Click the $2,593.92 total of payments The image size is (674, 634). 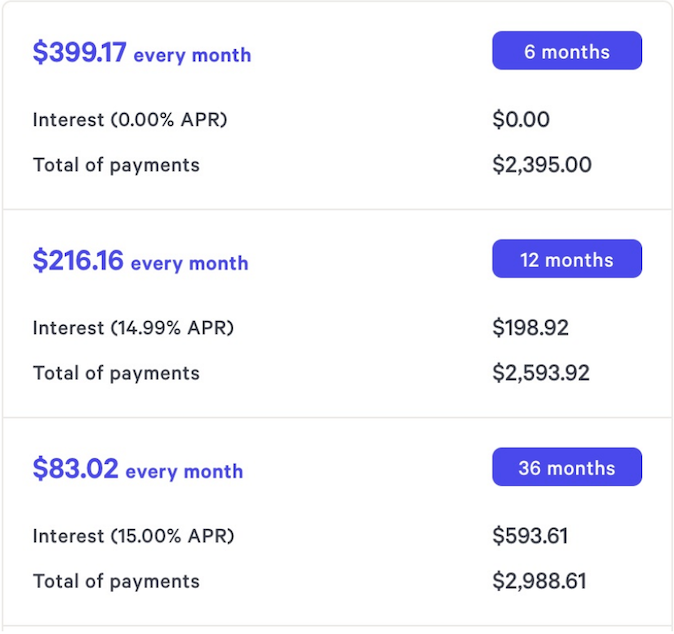tap(540, 373)
